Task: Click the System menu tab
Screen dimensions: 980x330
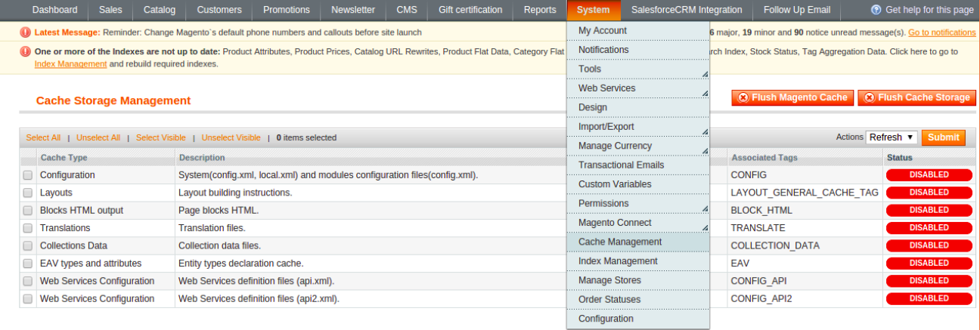Action: (x=594, y=10)
